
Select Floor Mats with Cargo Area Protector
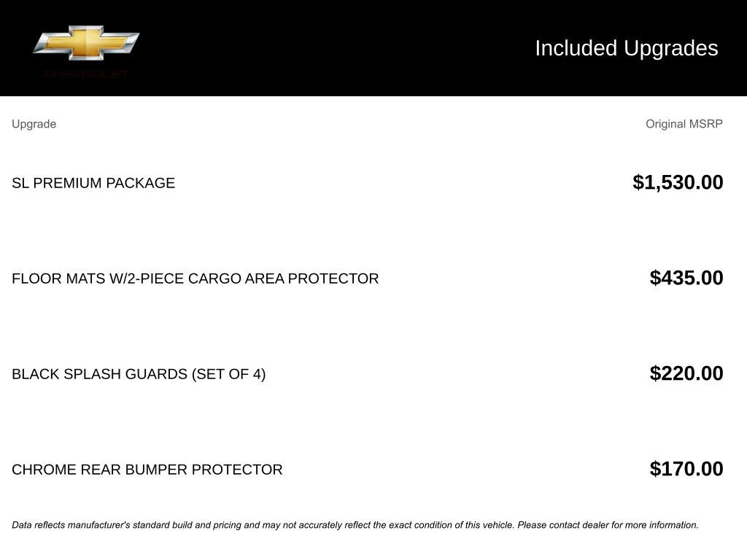[x=196, y=279]
